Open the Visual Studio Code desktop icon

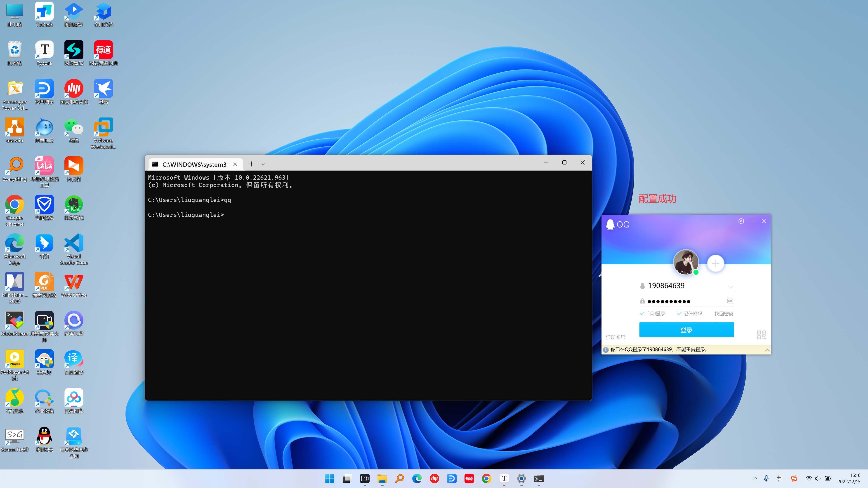[74, 249]
